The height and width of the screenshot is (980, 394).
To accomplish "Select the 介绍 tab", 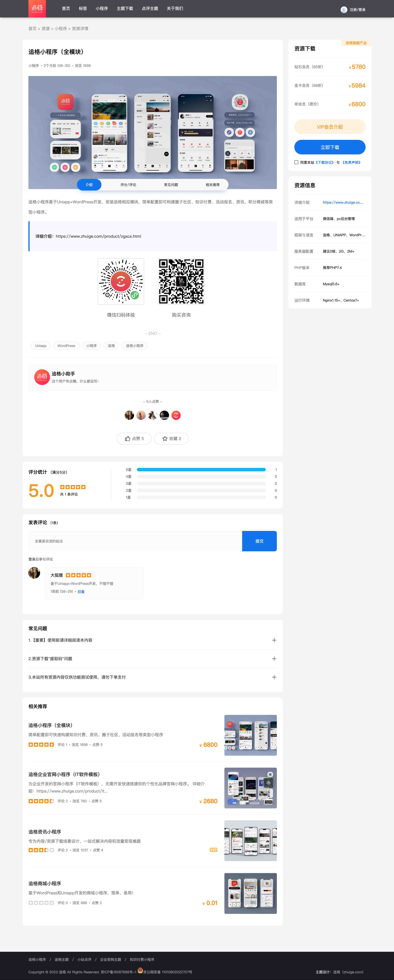I will [89, 185].
